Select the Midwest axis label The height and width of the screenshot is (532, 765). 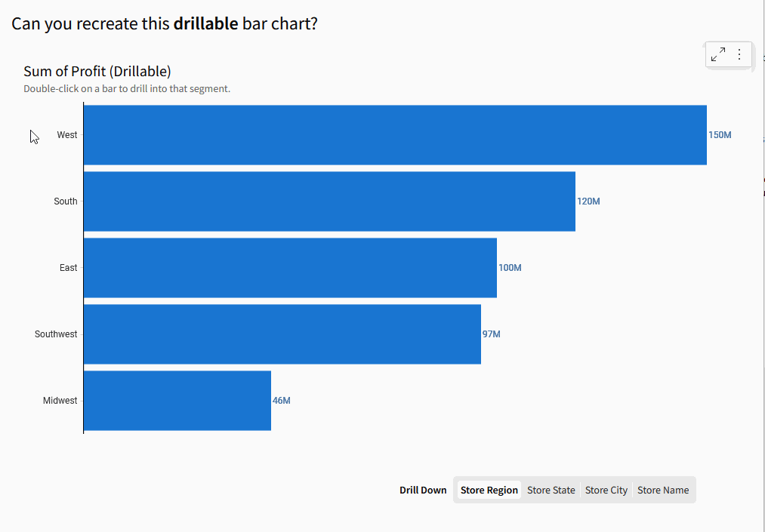tap(60, 401)
